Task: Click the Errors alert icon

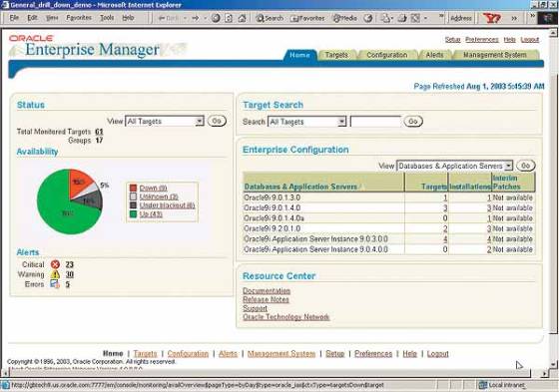Action: click(55, 284)
